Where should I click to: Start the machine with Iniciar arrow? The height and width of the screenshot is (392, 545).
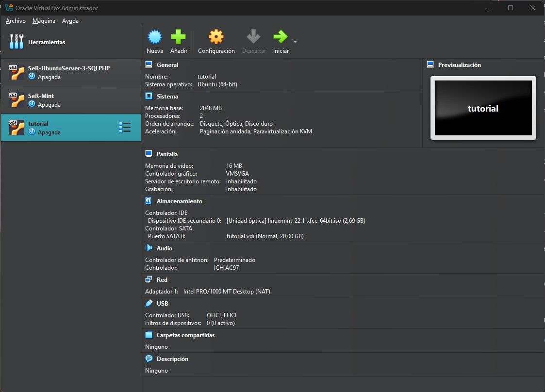click(x=281, y=36)
